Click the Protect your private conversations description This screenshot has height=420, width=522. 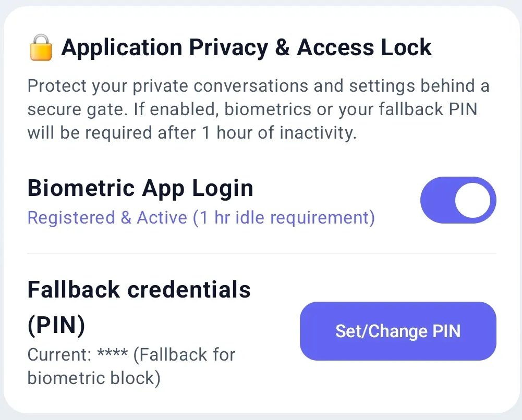point(258,109)
